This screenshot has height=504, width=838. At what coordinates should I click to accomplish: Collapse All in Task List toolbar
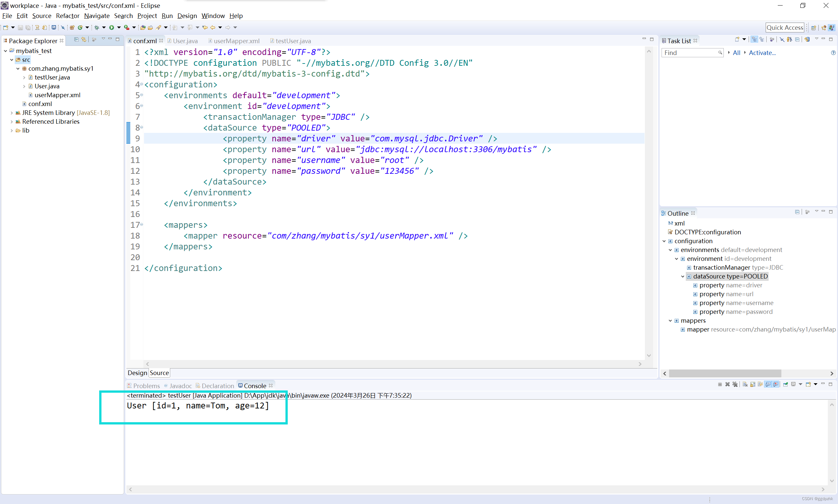[x=797, y=40]
